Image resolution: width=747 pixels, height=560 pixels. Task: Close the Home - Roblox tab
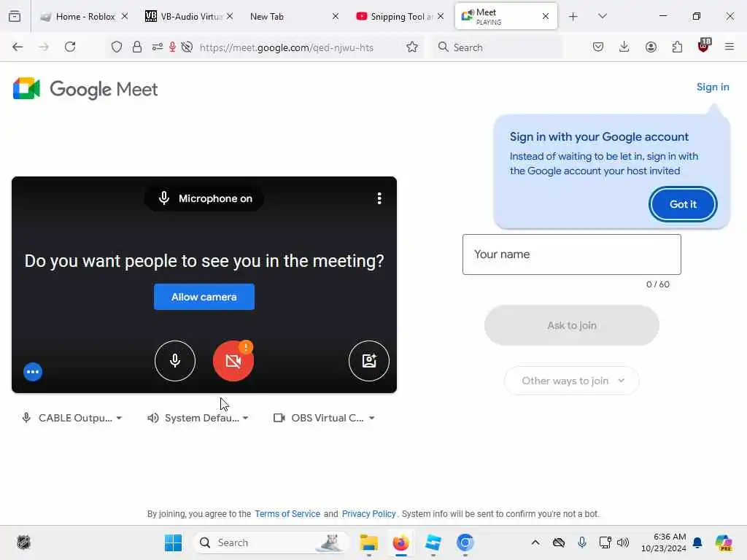coord(124,16)
